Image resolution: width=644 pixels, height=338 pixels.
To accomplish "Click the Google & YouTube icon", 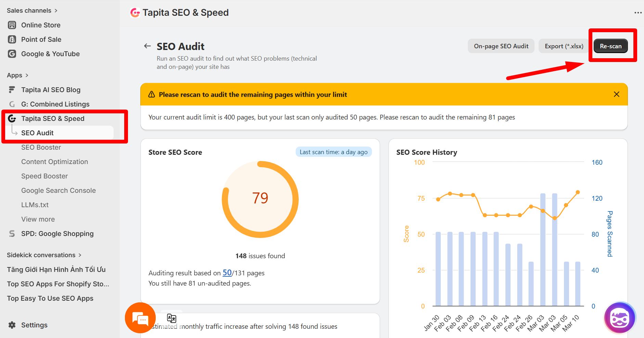I will click(x=12, y=54).
